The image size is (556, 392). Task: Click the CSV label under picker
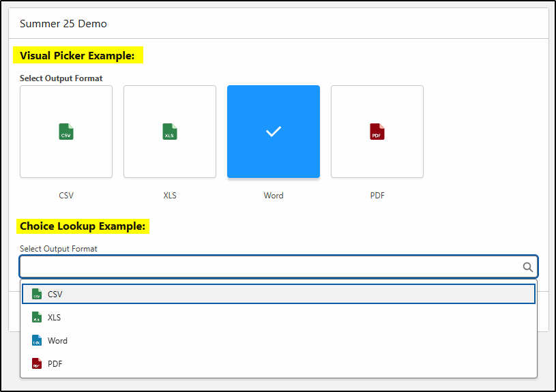(x=66, y=195)
